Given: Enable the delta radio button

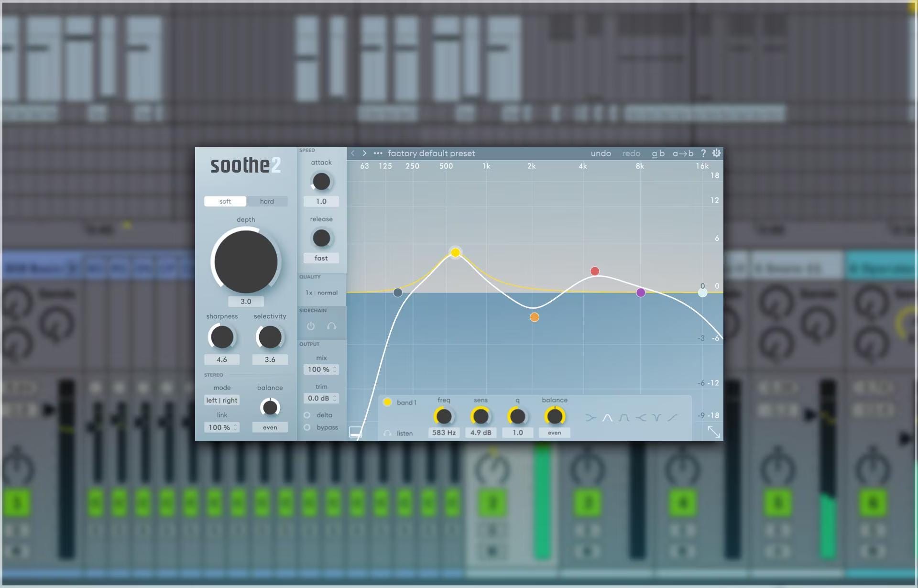Looking at the screenshot, I should tap(307, 415).
